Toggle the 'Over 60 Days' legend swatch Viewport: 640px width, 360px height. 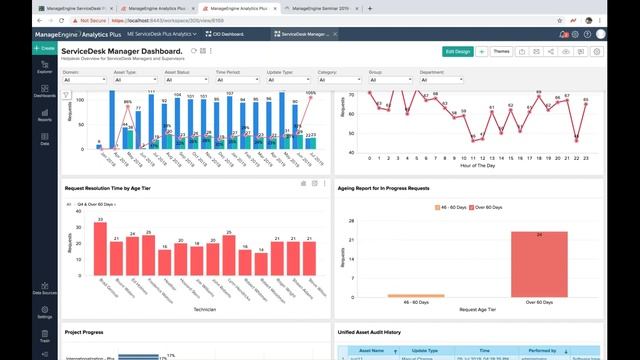coord(471,207)
